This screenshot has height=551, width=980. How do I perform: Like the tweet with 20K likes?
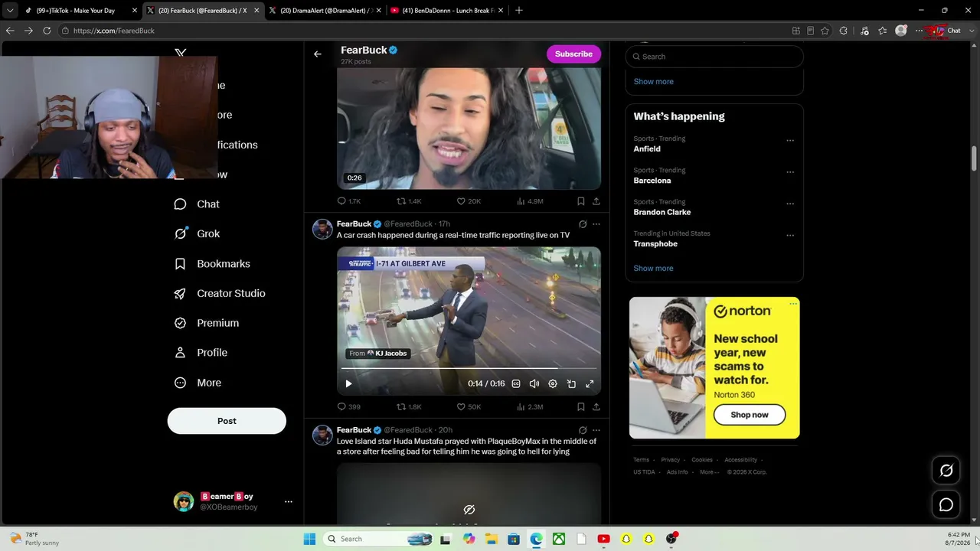(469, 201)
